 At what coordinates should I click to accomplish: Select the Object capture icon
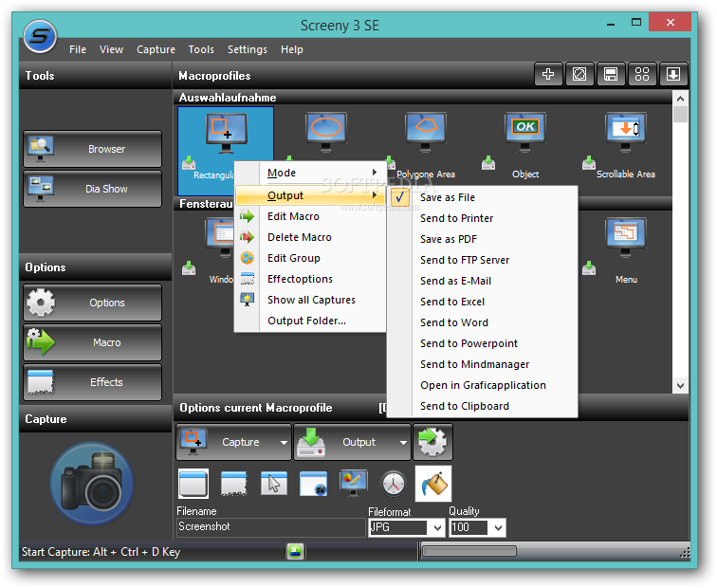coord(525,132)
